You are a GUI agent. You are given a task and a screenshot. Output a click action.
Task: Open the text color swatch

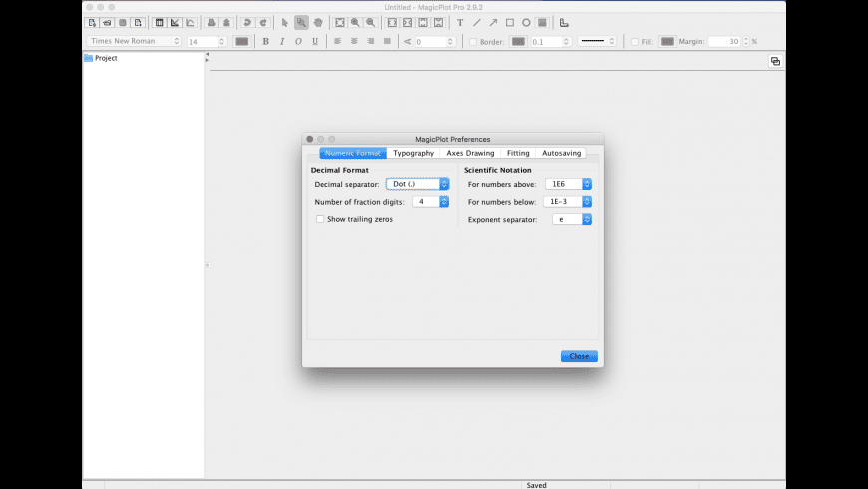[241, 42]
